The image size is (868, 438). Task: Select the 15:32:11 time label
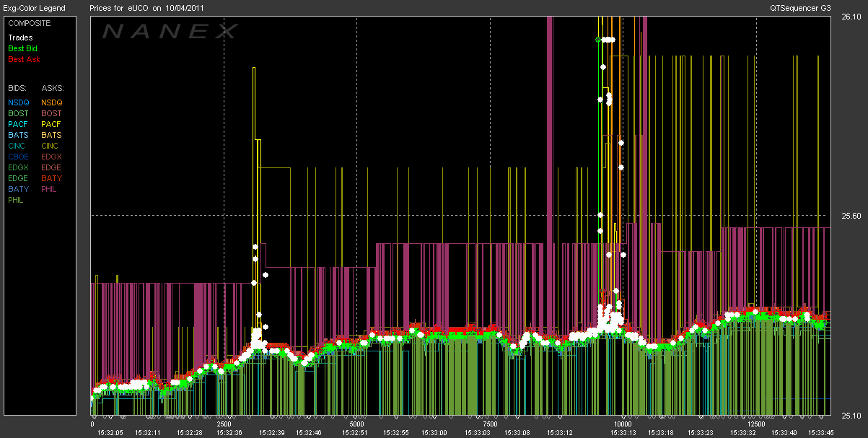point(147,432)
